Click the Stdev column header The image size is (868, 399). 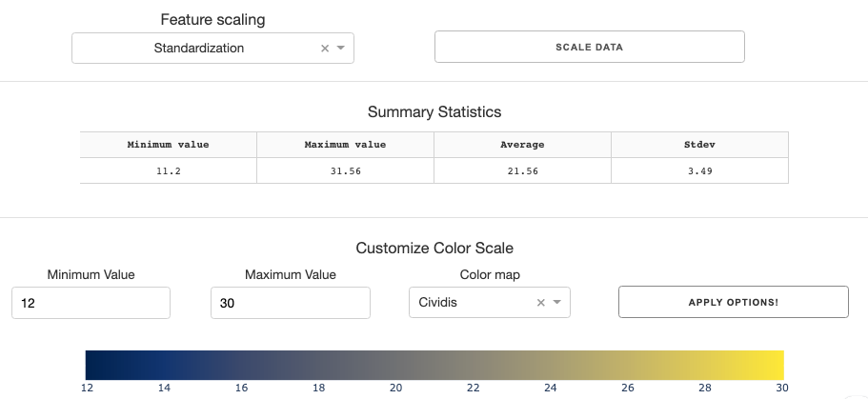pos(699,145)
